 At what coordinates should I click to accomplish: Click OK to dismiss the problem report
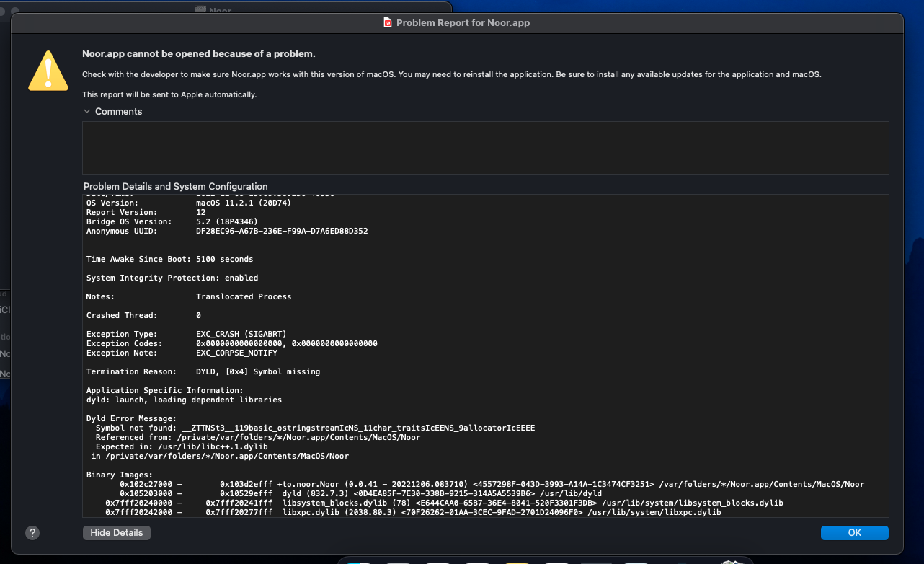coord(855,532)
